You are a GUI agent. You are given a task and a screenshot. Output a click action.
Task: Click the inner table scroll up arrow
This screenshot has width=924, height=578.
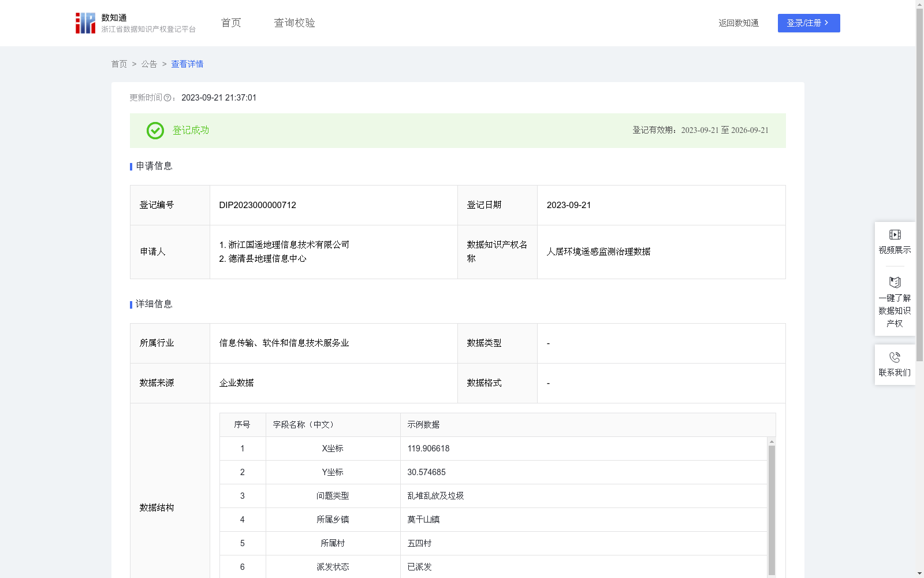click(x=772, y=442)
